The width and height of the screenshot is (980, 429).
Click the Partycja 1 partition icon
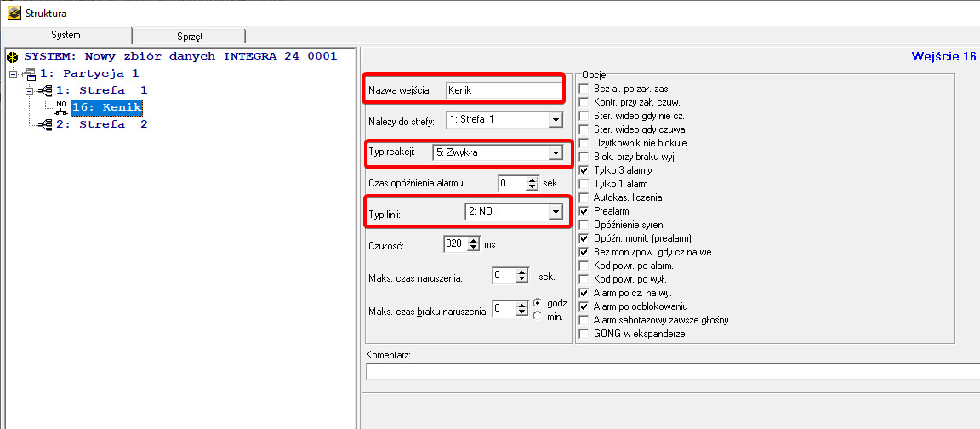point(29,74)
